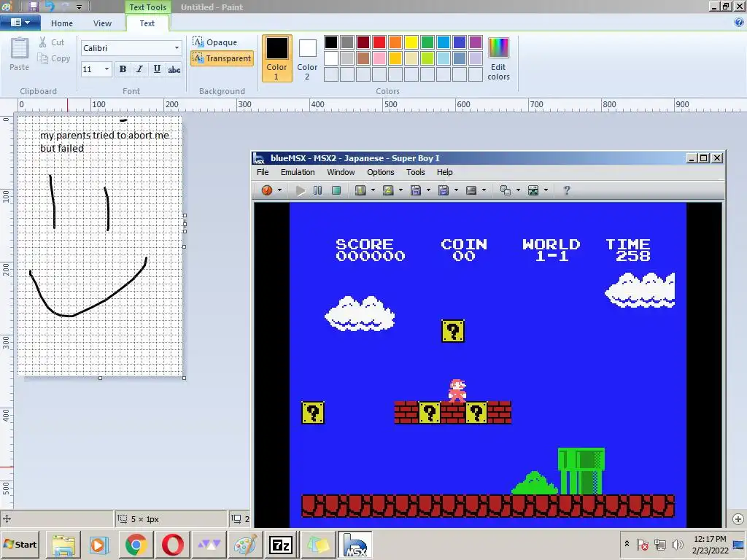
Task: Pick the yellow color swatch
Action: pos(411,42)
